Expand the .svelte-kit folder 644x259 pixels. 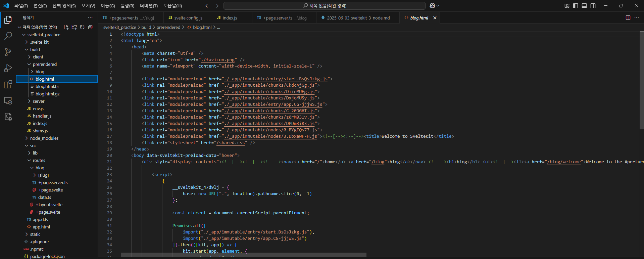(27, 42)
